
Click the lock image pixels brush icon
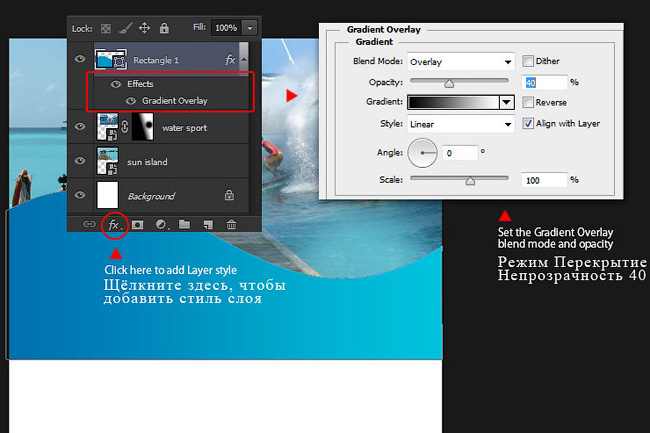(x=125, y=28)
